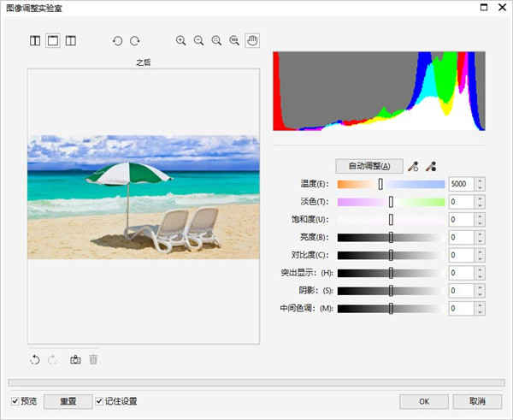Click the 取消 cancel button
This screenshot has height=420, width=513.
pos(477,401)
